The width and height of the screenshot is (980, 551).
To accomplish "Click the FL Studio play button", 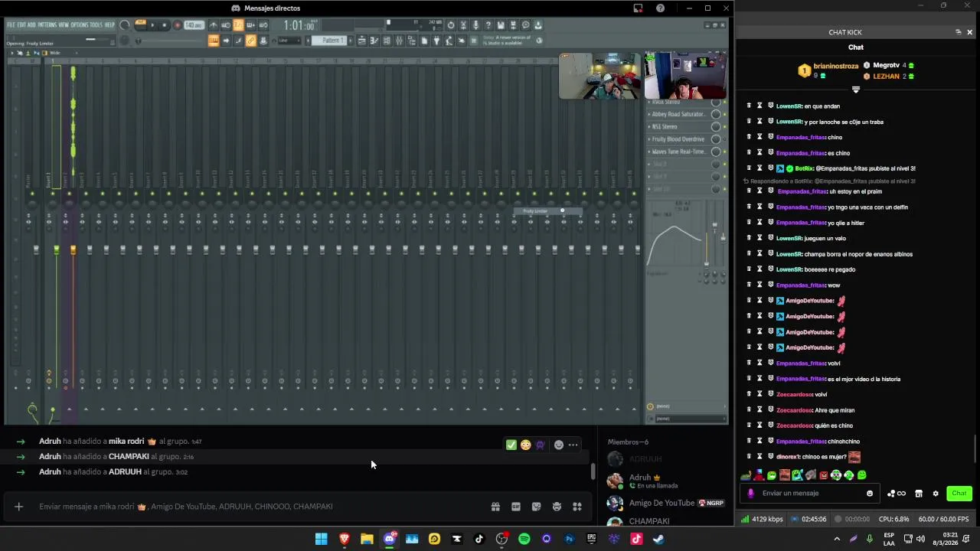I will (x=152, y=25).
